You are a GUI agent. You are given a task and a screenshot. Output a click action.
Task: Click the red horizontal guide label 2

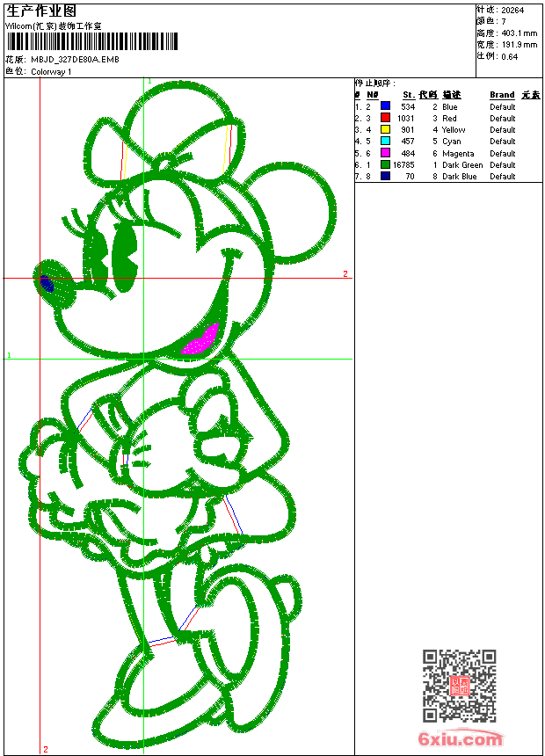pos(345,273)
